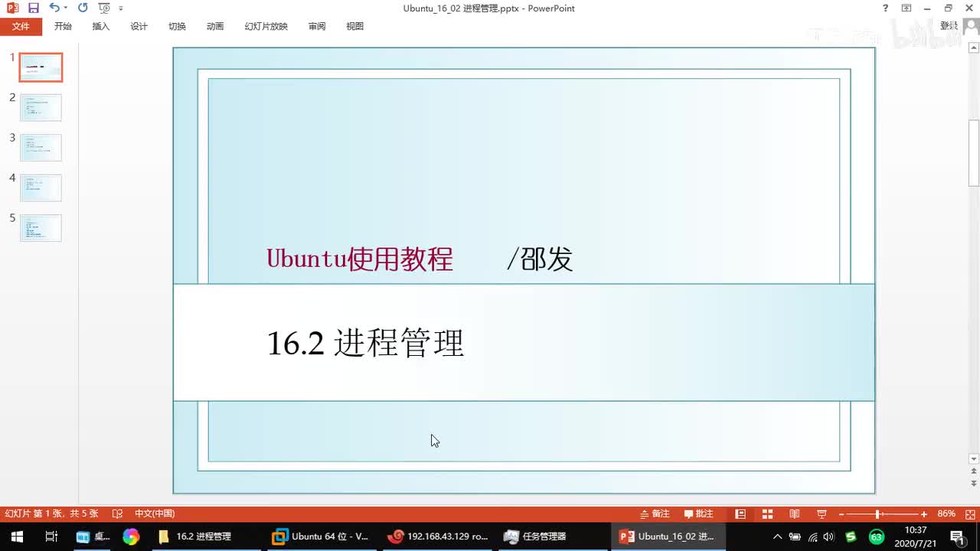
Task: Switch to Ubuntu 64 位 VMware taskbar window
Action: coord(320,536)
